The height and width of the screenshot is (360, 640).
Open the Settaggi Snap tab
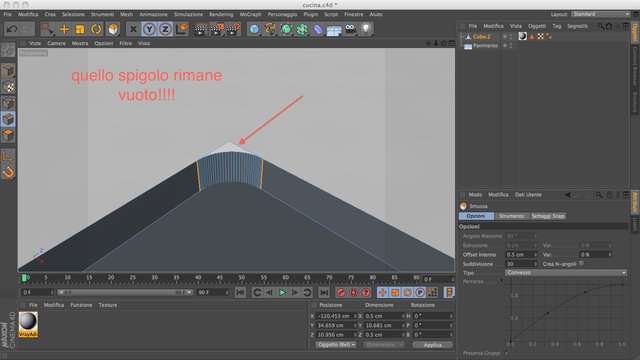coord(548,216)
